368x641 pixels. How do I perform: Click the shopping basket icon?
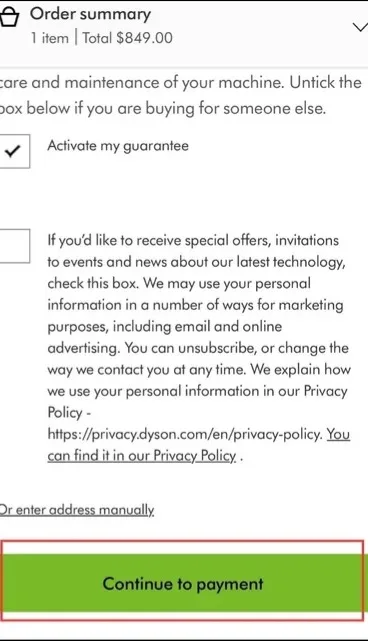tap(9, 17)
